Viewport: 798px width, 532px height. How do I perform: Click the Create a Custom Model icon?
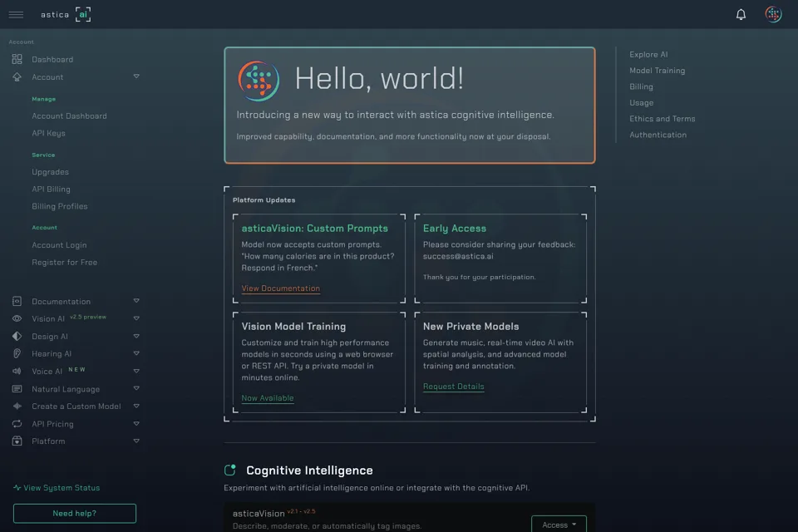[x=17, y=406]
